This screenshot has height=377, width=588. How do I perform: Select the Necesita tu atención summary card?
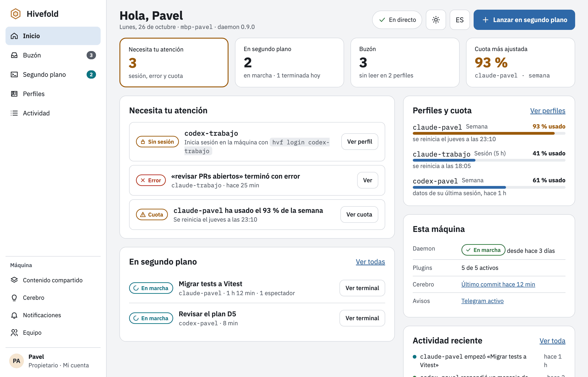coord(174,63)
